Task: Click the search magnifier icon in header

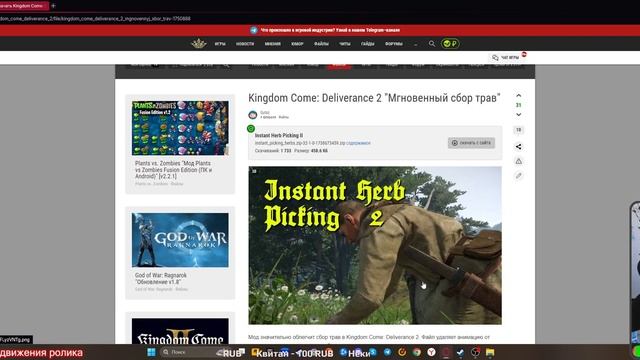Action: (x=431, y=43)
